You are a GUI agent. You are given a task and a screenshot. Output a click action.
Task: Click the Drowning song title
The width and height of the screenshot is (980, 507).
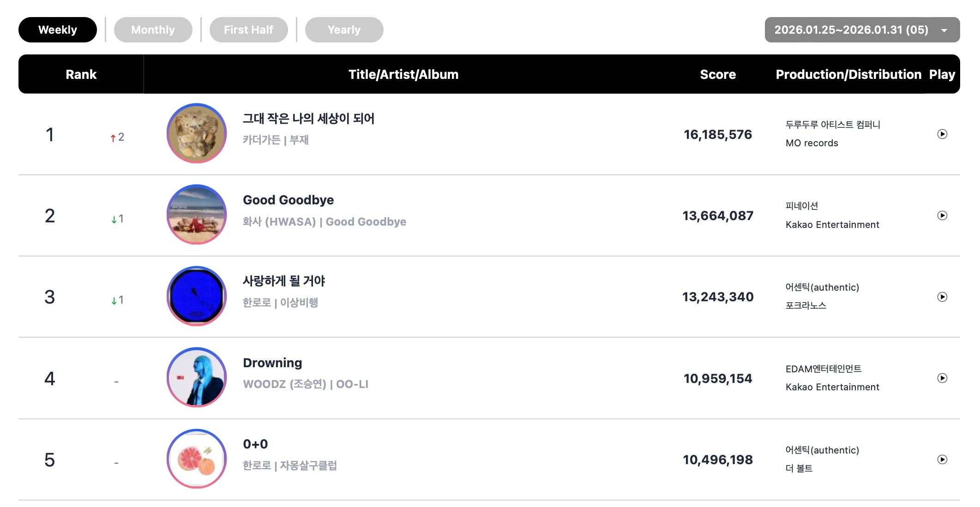tap(272, 363)
